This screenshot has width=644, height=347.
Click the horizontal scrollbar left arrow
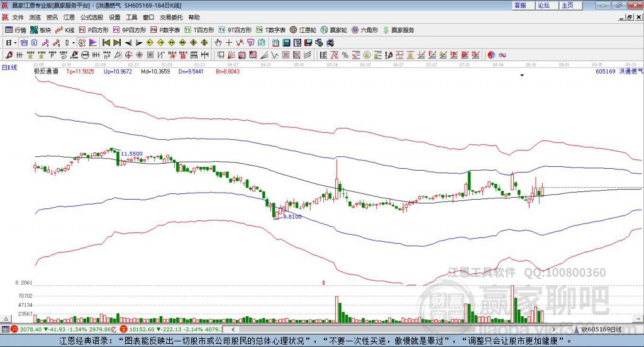pyautogui.click(x=233, y=329)
